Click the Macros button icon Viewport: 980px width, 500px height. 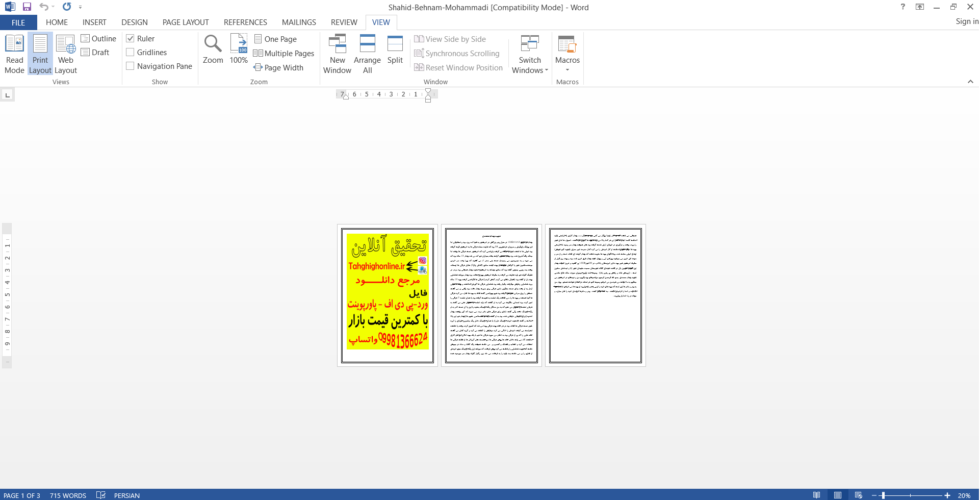[567, 44]
